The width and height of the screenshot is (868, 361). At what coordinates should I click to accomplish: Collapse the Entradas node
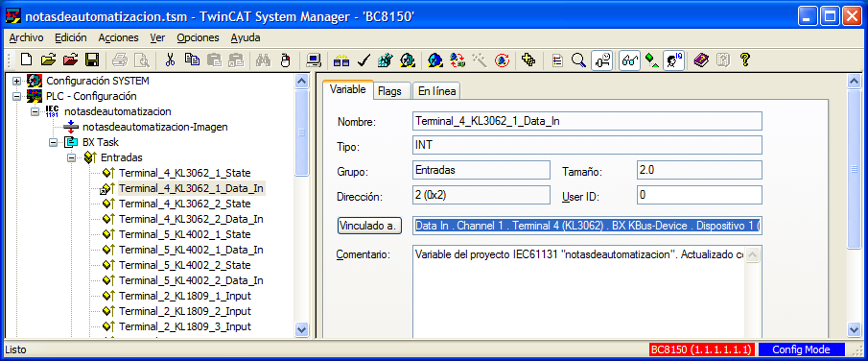(71, 158)
